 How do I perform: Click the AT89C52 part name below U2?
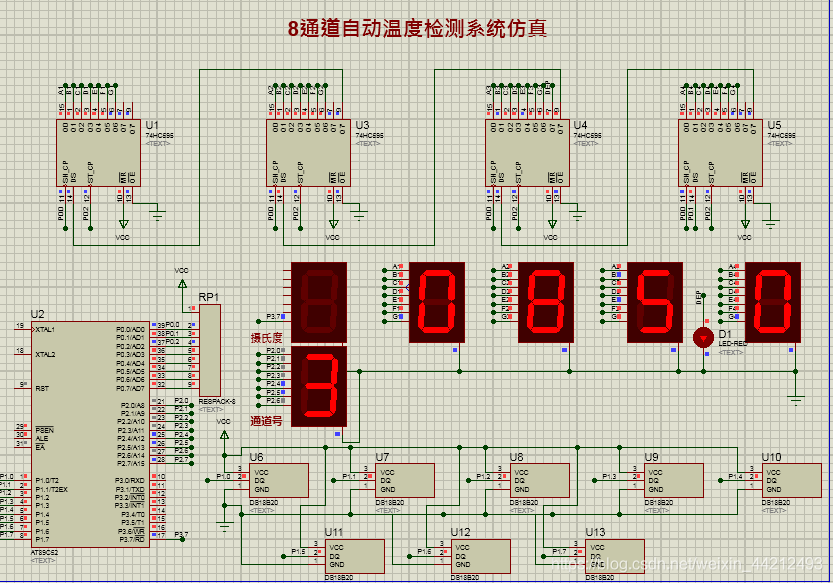(x=45, y=553)
